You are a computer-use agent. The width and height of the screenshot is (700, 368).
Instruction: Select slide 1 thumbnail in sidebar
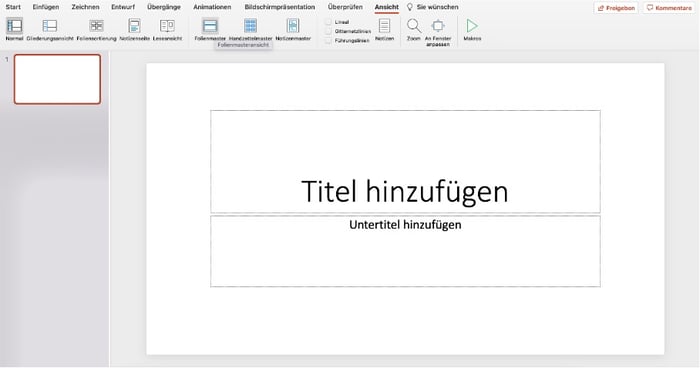coord(57,79)
